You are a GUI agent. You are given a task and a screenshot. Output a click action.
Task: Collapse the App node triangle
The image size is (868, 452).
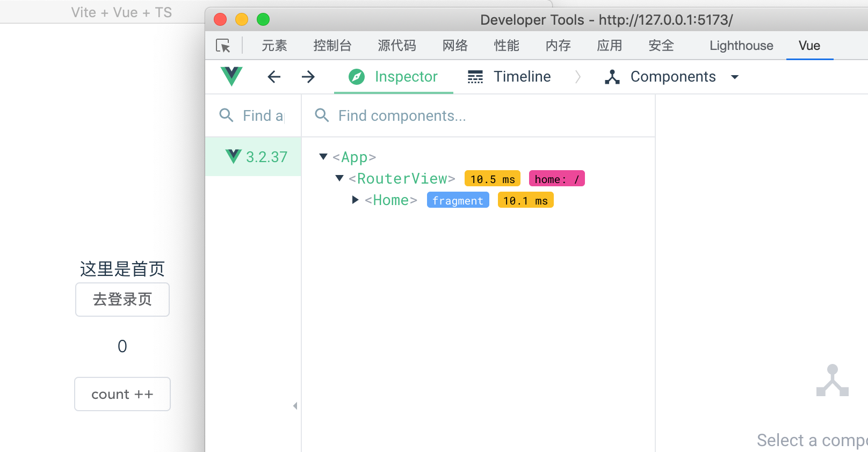[323, 157]
